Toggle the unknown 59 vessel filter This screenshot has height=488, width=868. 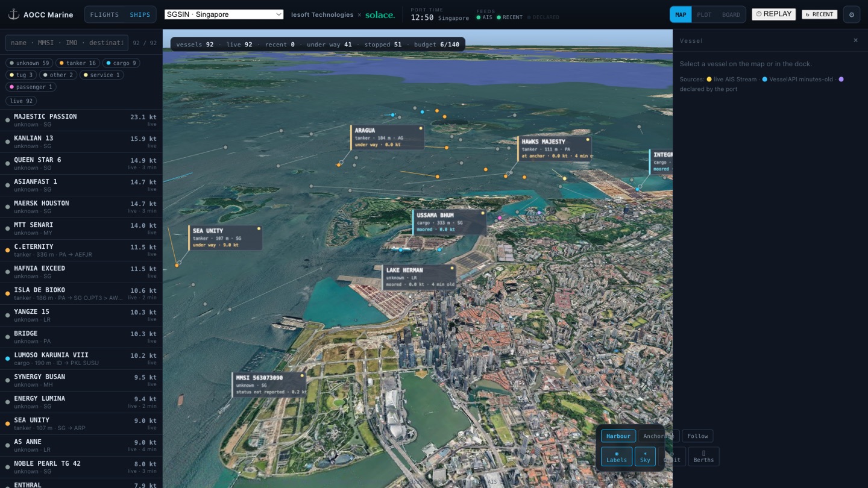click(x=30, y=63)
